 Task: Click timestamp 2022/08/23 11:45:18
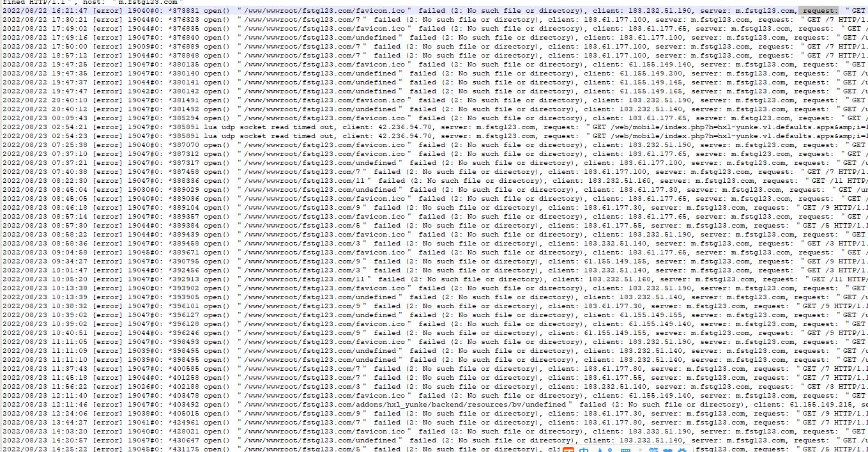(45, 378)
